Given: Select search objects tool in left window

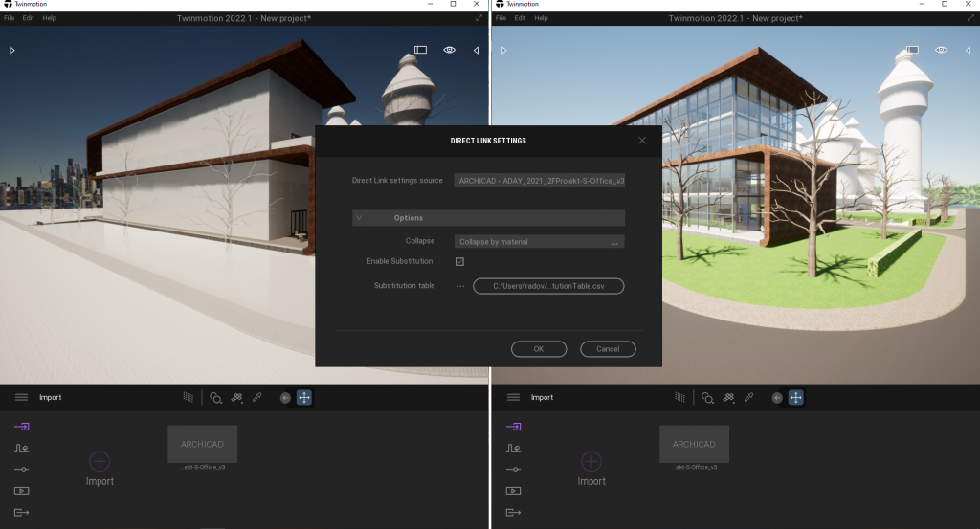Looking at the screenshot, I should (x=215, y=398).
